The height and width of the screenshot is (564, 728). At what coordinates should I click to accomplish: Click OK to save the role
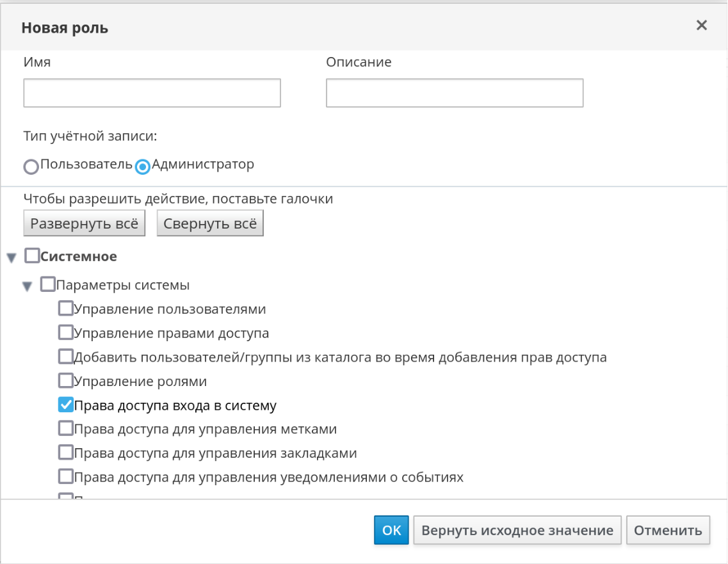(391, 530)
